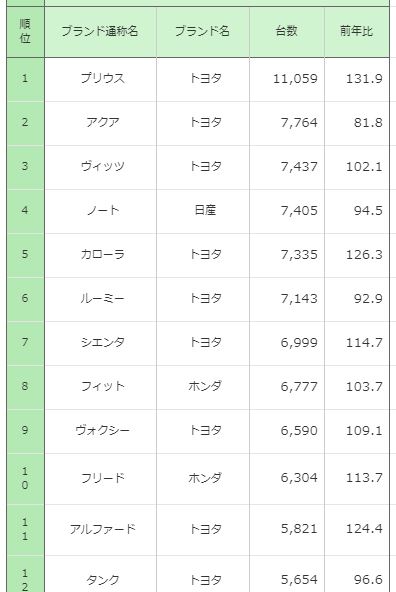Screen dimensions: 396x592
Task: Select the アクア model name cell
Action: [100, 123]
